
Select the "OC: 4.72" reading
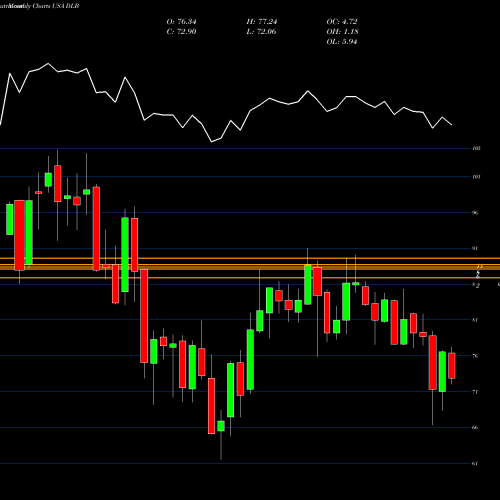342,22
